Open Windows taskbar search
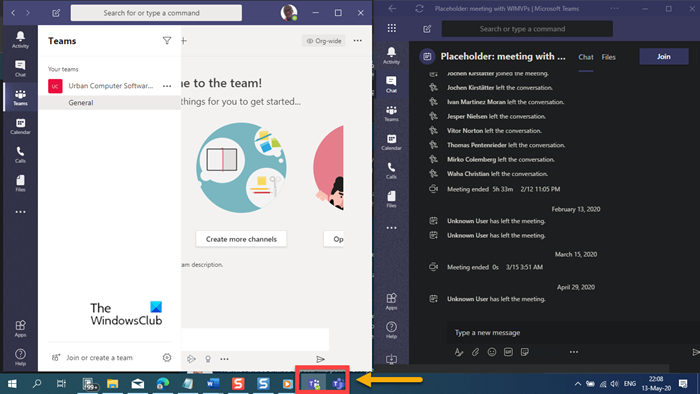The height and width of the screenshot is (394, 700). tap(37, 383)
